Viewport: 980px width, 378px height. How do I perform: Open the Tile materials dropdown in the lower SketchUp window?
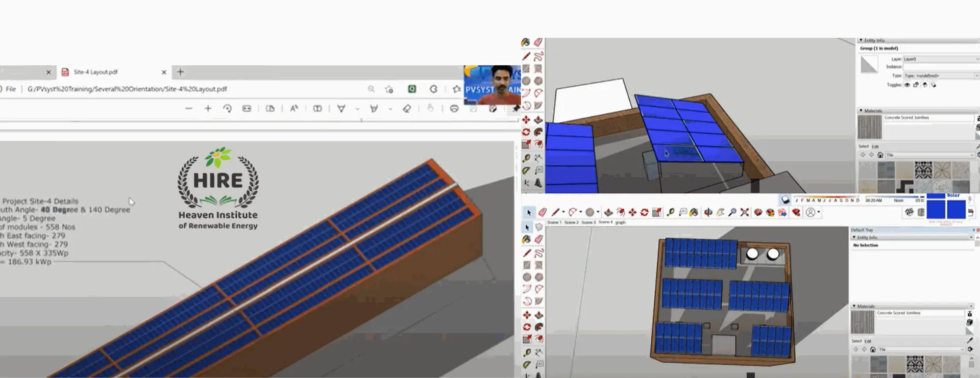(x=921, y=349)
